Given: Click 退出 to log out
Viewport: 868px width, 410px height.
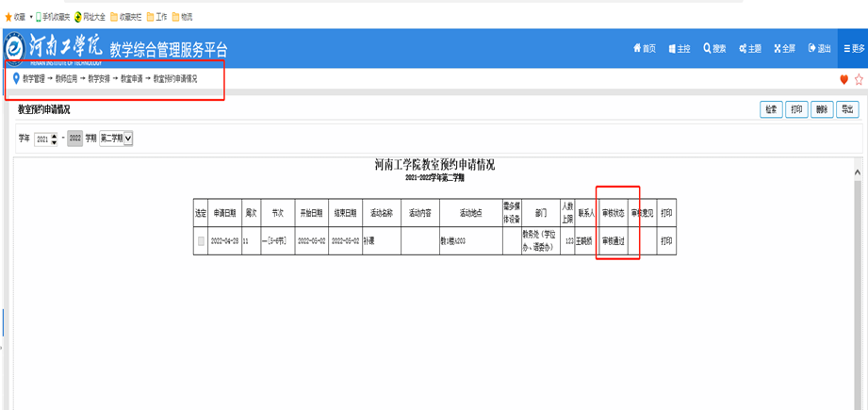Looking at the screenshot, I should click(819, 49).
